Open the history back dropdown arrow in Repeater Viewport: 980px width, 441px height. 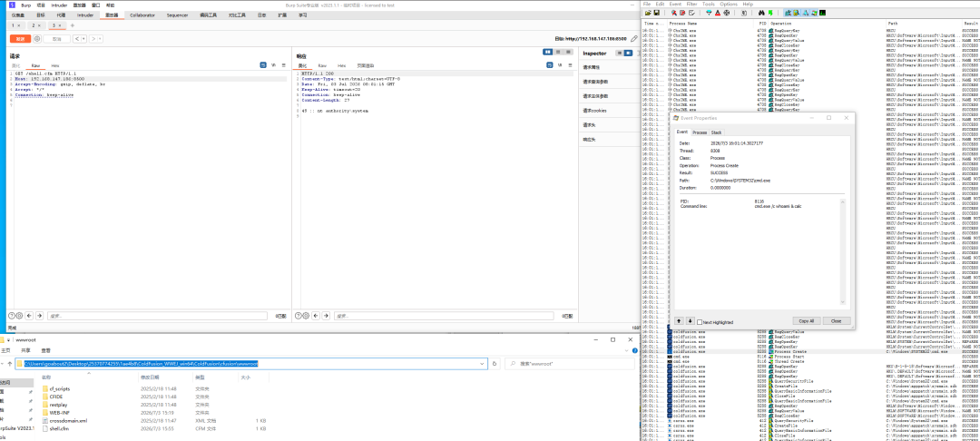[x=83, y=39]
